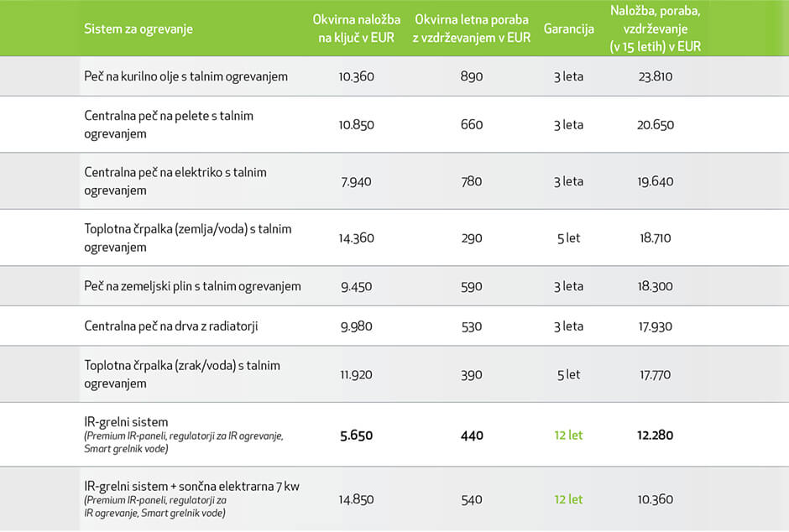The height and width of the screenshot is (532, 789).
Task: Click the 'Okvirna letna poraba' column header
Action: 472,29
